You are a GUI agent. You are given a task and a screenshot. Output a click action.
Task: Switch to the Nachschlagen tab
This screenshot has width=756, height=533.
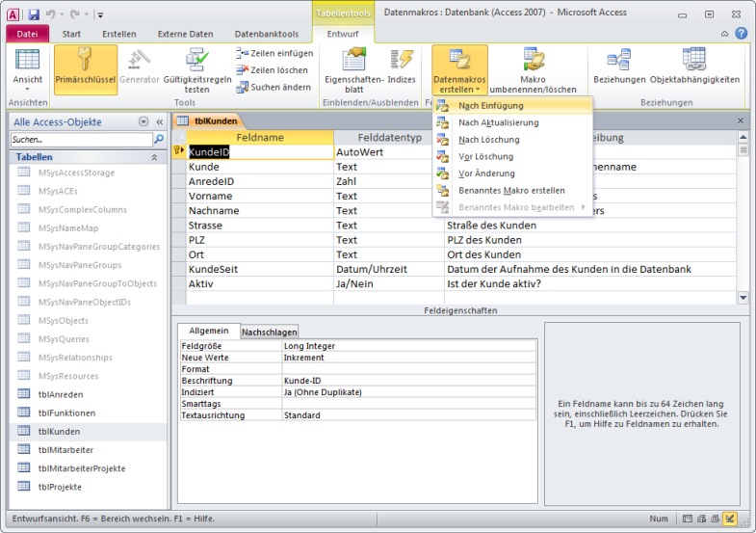pyautogui.click(x=269, y=331)
